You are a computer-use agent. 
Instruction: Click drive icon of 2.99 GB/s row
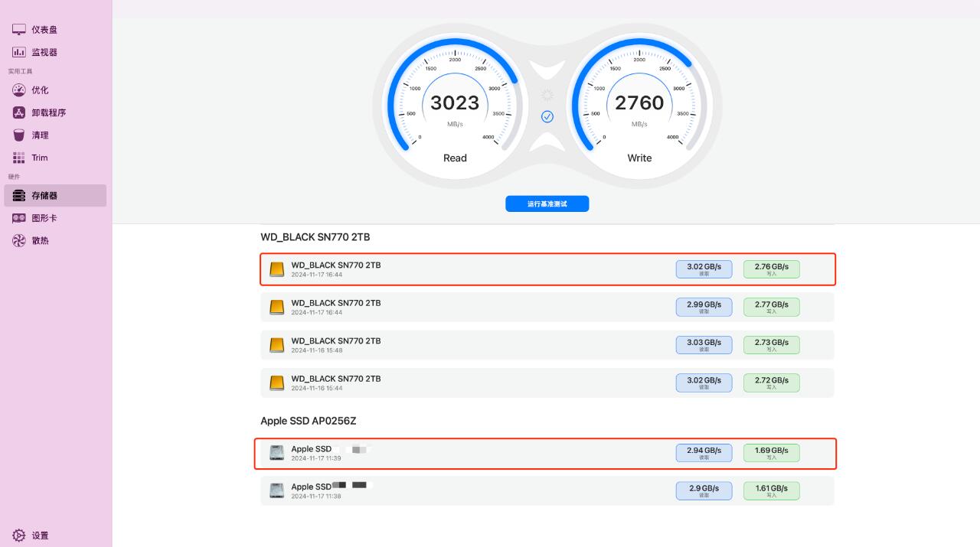277,307
